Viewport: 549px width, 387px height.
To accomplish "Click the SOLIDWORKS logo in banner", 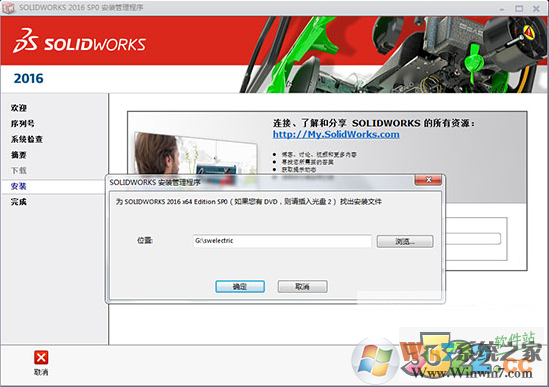I will 79,41.
